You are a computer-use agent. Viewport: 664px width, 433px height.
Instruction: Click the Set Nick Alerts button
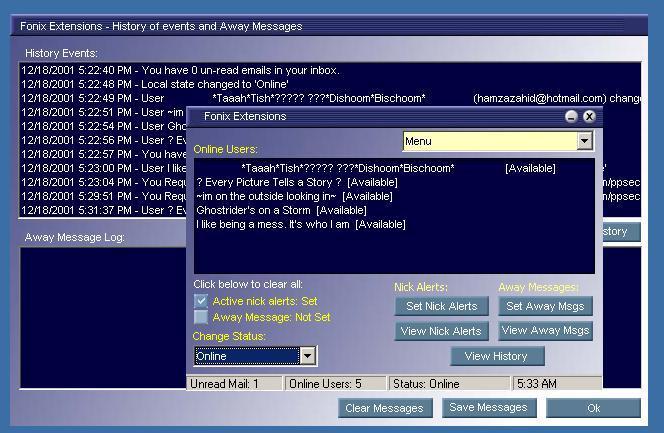tap(442, 306)
